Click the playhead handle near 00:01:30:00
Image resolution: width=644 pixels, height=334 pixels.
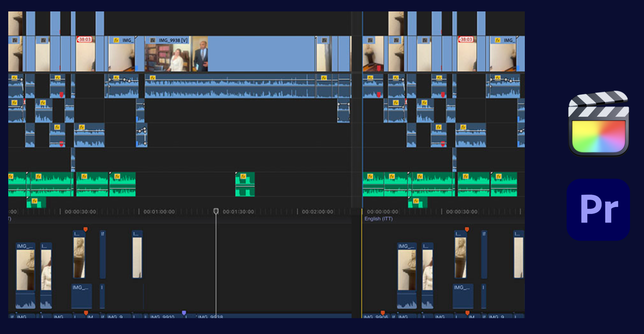(216, 211)
